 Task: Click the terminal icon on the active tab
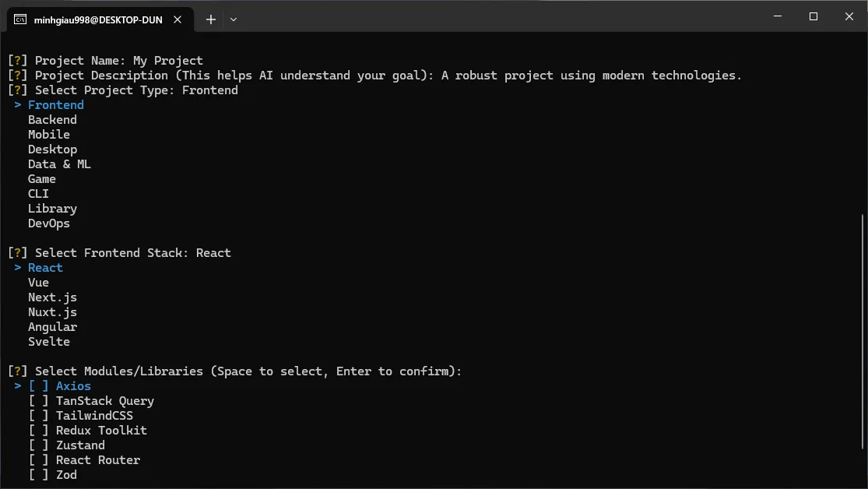point(19,19)
